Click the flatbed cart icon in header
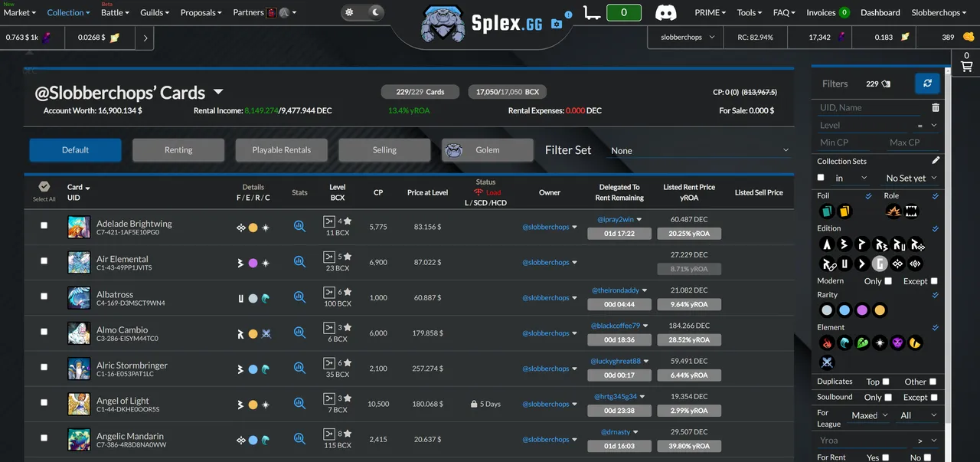Image resolution: width=980 pixels, height=462 pixels. pos(592,12)
